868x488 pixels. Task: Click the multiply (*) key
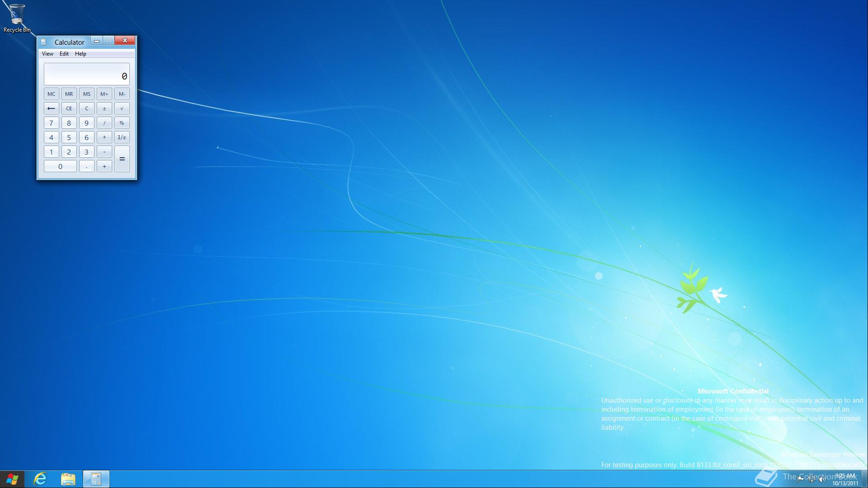(104, 137)
